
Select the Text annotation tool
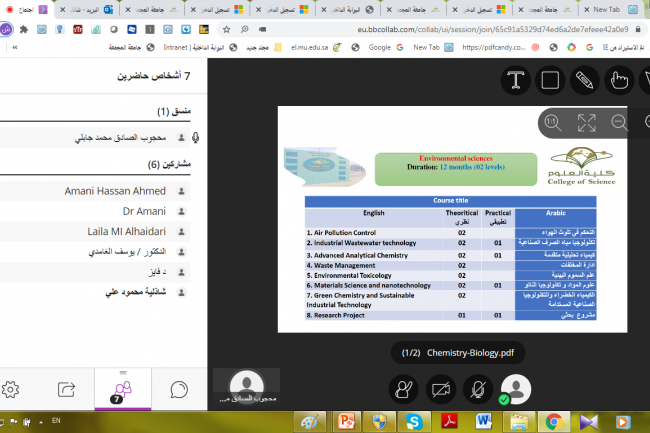point(516,80)
